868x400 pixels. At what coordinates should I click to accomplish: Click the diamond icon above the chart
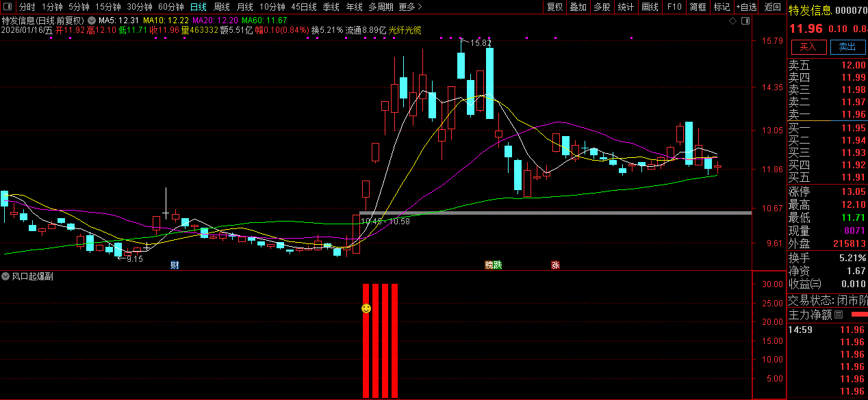coord(732,21)
